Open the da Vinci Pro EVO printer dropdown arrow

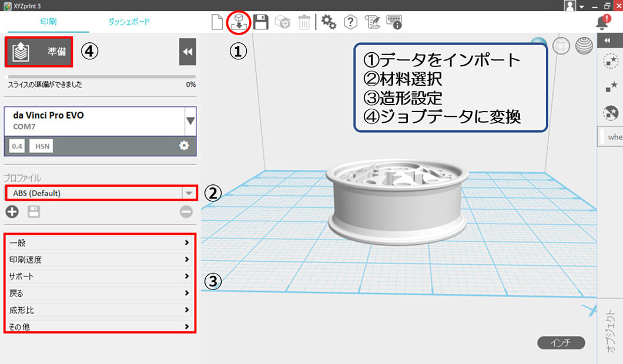click(190, 121)
